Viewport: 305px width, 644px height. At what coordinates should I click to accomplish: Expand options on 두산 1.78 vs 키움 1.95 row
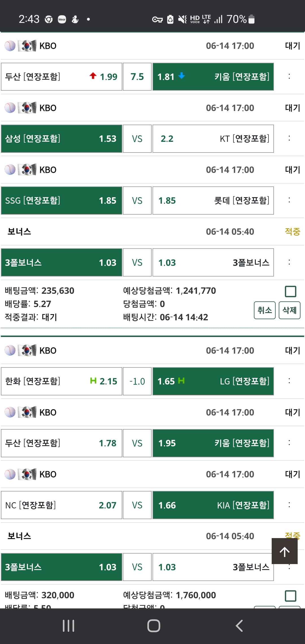(289, 443)
